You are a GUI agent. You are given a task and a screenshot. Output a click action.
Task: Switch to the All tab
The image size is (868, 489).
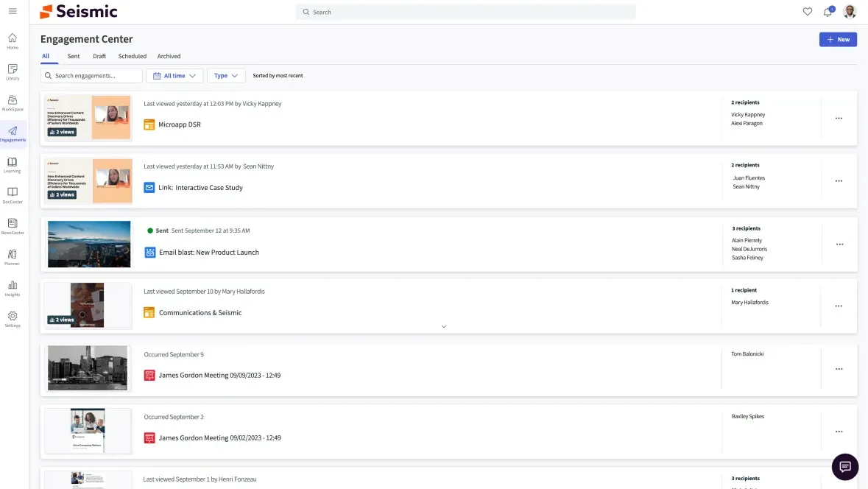tap(46, 56)
